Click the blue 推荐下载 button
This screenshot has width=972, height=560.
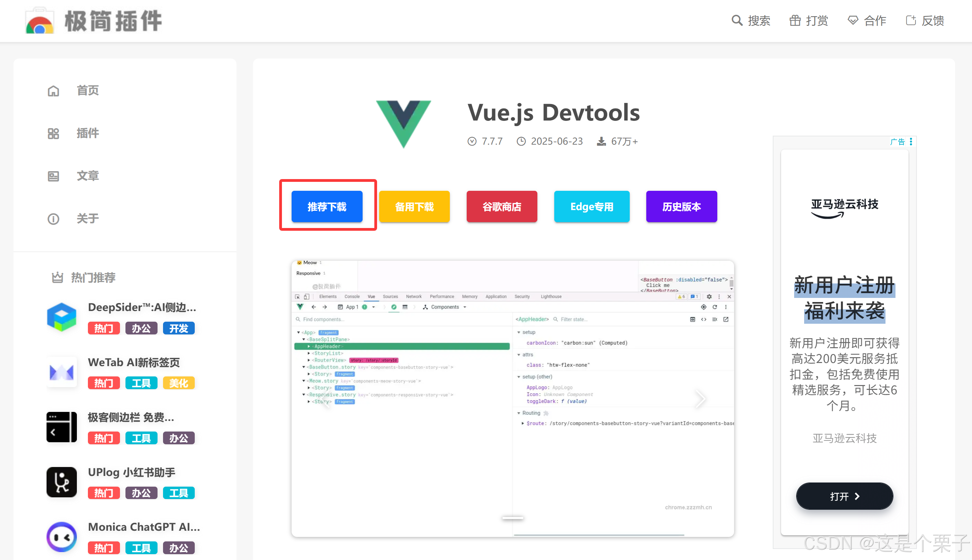pyautogui.click(x=327, y=207)
